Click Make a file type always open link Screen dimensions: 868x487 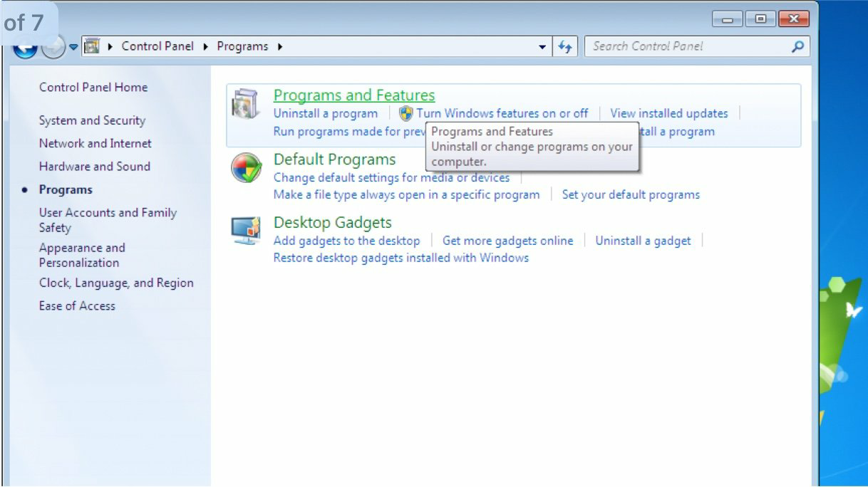click(407, 194)
